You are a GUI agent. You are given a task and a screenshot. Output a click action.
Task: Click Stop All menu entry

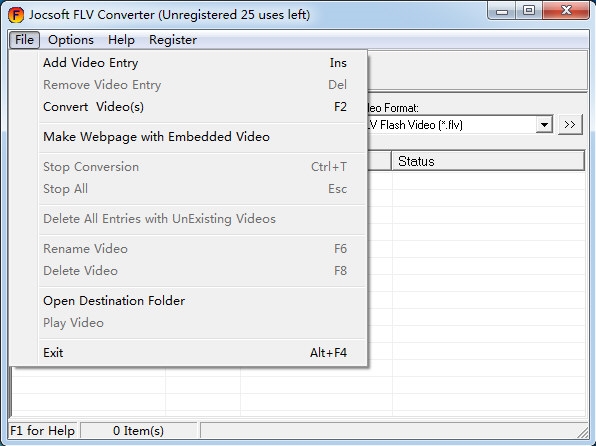(x=203, y=189)
